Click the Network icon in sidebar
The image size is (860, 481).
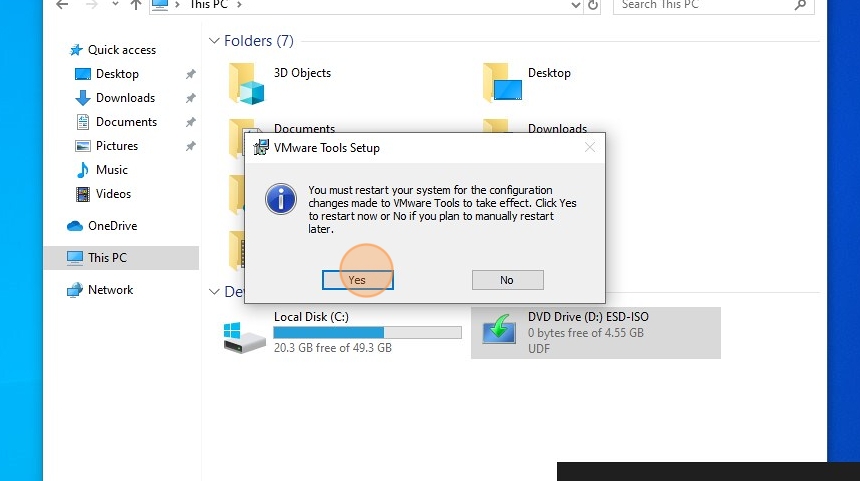point(75,290)
